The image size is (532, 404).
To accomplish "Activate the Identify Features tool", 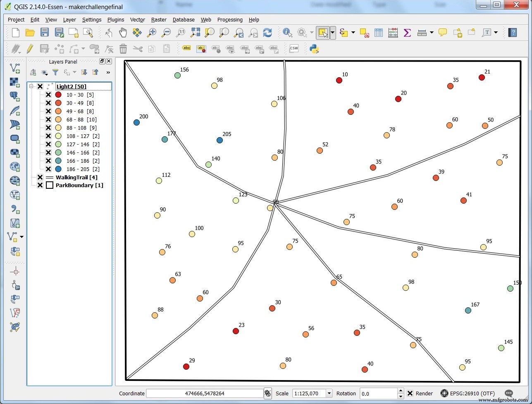I will coord(287,33).
